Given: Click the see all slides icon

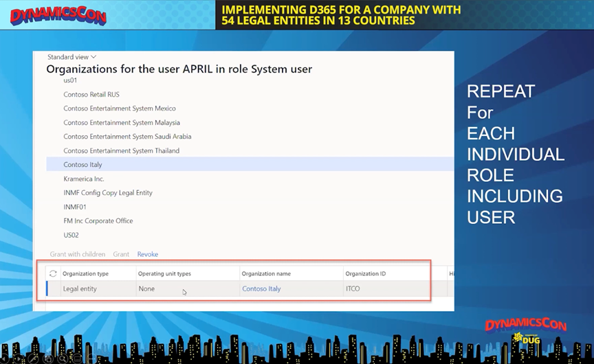Looking at the screenshot, I should [48, 359].
